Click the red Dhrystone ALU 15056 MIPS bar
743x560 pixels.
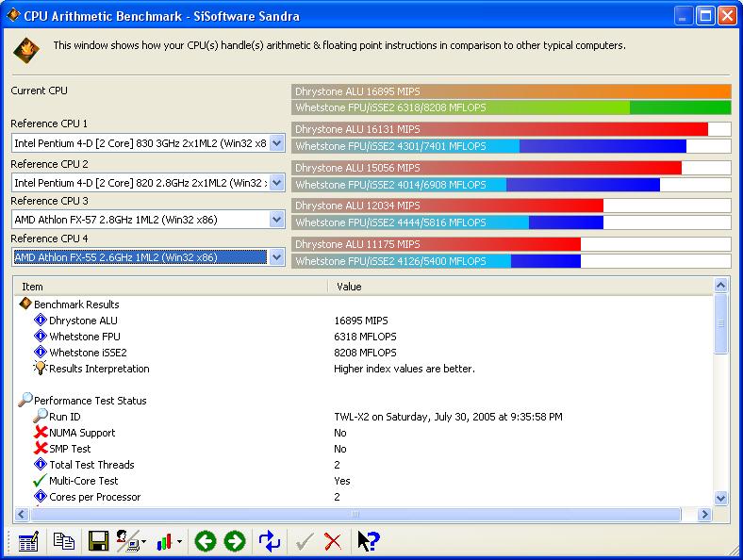tap(511, 168)
